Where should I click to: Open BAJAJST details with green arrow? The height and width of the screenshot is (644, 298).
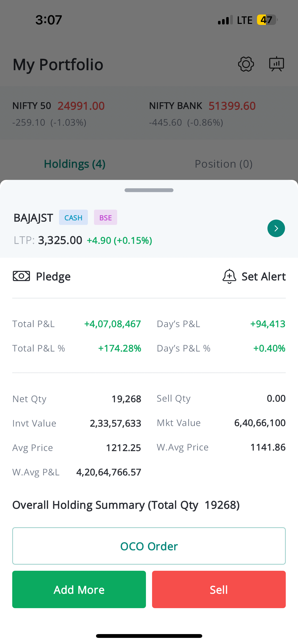(276, 228)
